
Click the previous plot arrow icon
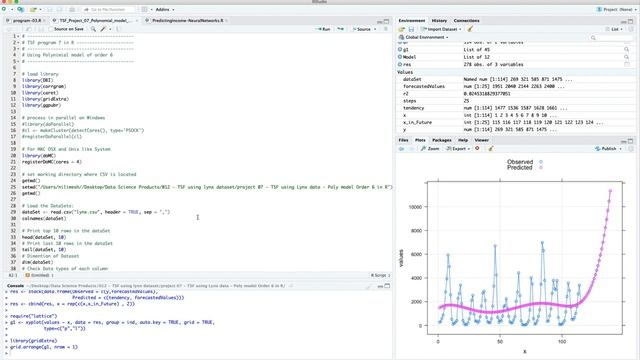click(x=402, y=149)
